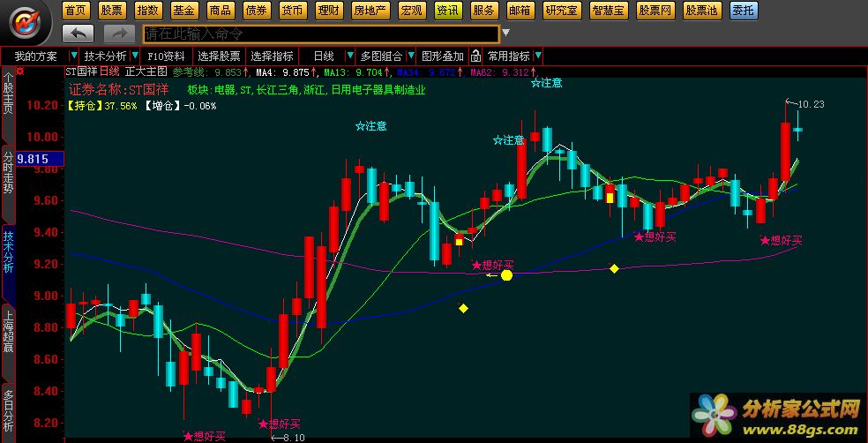The height and width of the screenshot is (443, 868).
Task: Switch to the 多日分析 side tab
Action: [x=8, y=411]
